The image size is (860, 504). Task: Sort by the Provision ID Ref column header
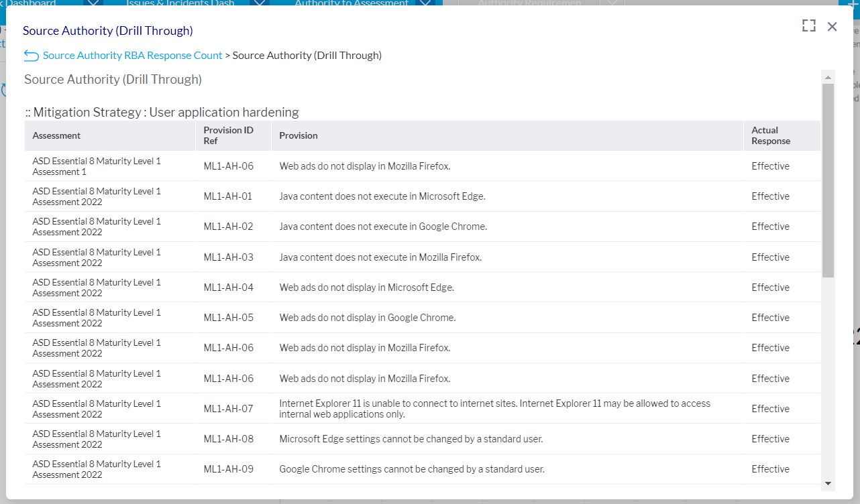point(228,135)
